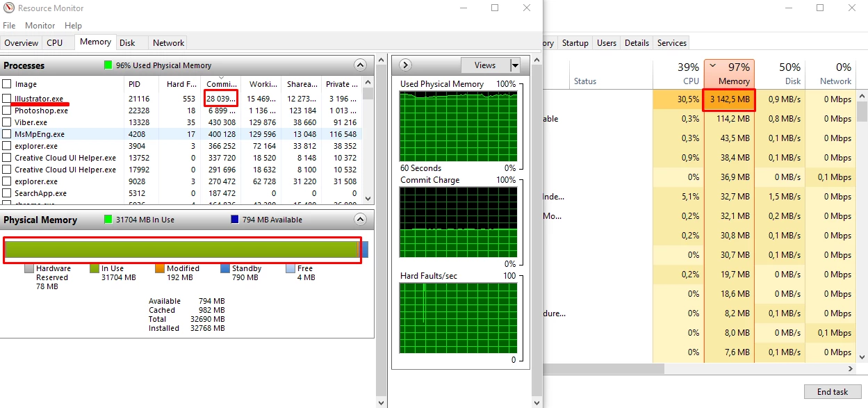Collapse the Physical Memory section chevron
Screen dimensions: 868x408
click(360, 220)
